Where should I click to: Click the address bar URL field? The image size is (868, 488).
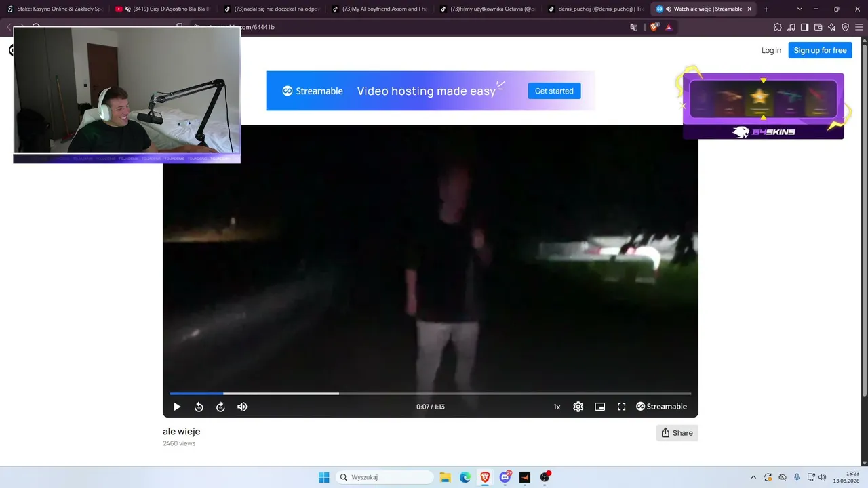tap(434, 27)
